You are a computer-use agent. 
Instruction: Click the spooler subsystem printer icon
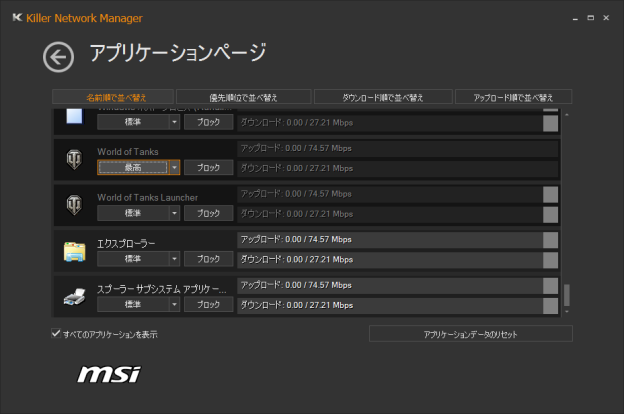[74, 297]
